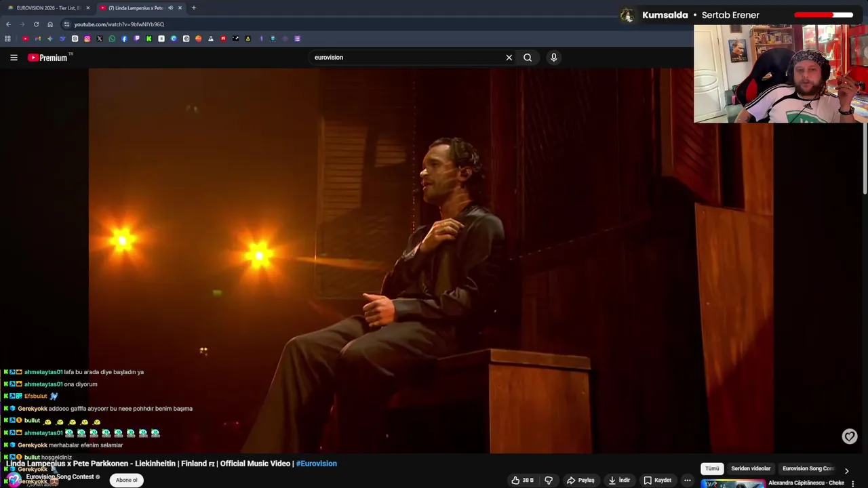Click the Sertab Erener artist label
Screen dimensions: 868x488
coord(731,15)
